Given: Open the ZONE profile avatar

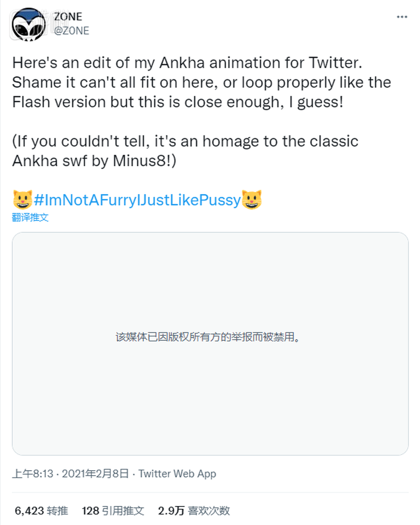Looking at the screenshot, I should tap(28, 24).
